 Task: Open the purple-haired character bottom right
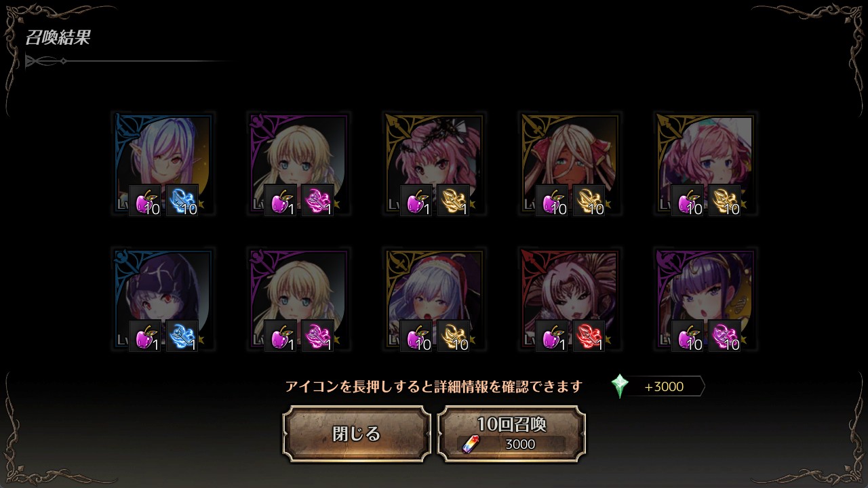click(705, 300)
